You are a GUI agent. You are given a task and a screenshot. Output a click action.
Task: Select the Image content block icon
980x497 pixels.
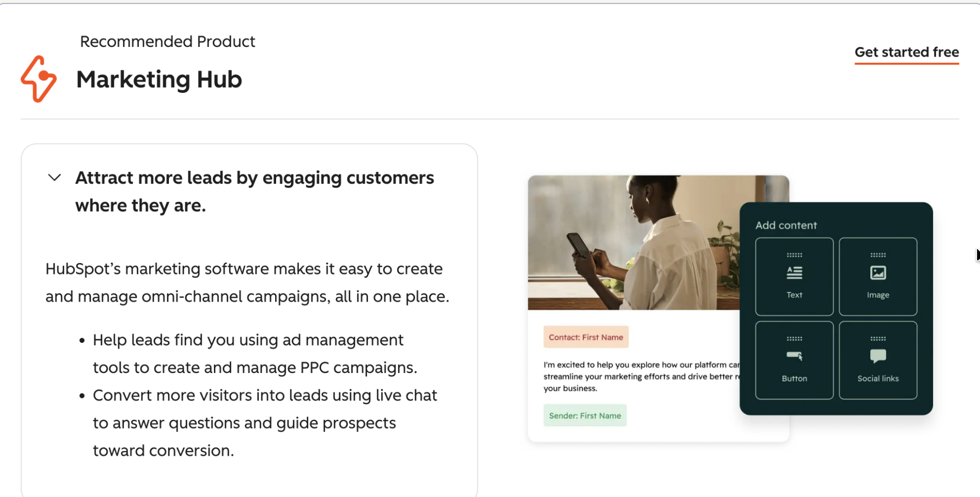(878, 273)
